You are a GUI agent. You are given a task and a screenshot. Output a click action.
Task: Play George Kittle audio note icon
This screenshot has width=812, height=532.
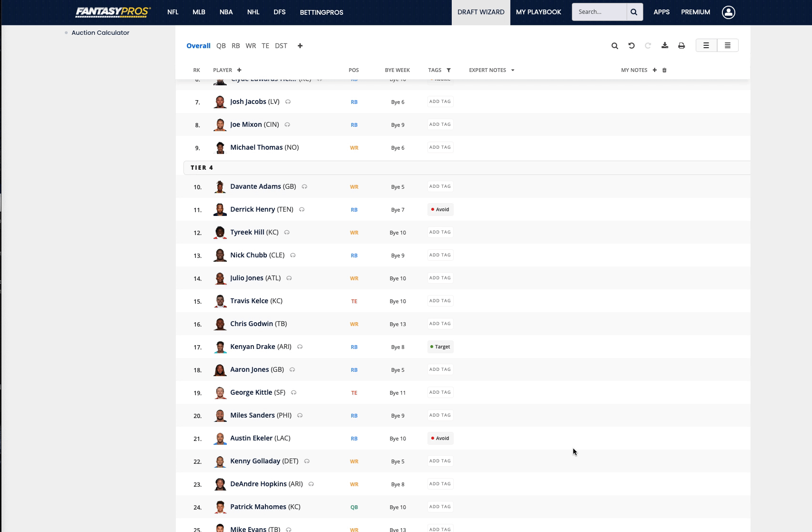[294, 392]
